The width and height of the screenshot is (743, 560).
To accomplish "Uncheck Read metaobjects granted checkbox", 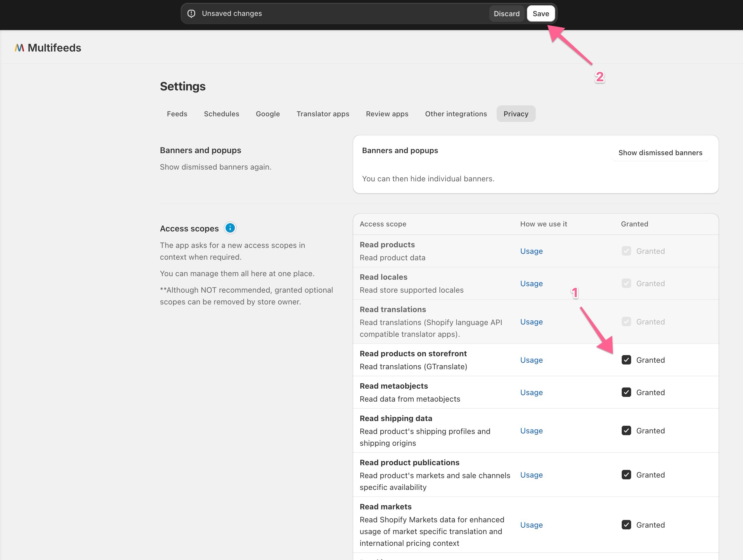I will tap(626, 392).
